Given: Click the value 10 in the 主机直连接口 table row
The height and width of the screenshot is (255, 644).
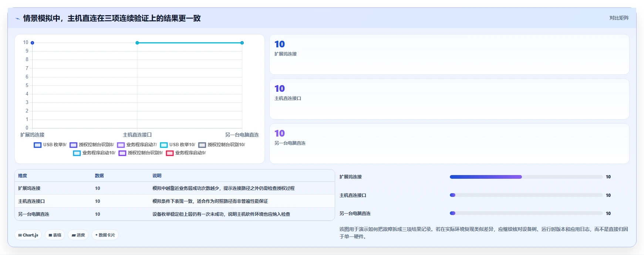Looking at the screenshot, I should tap(98, 201).
